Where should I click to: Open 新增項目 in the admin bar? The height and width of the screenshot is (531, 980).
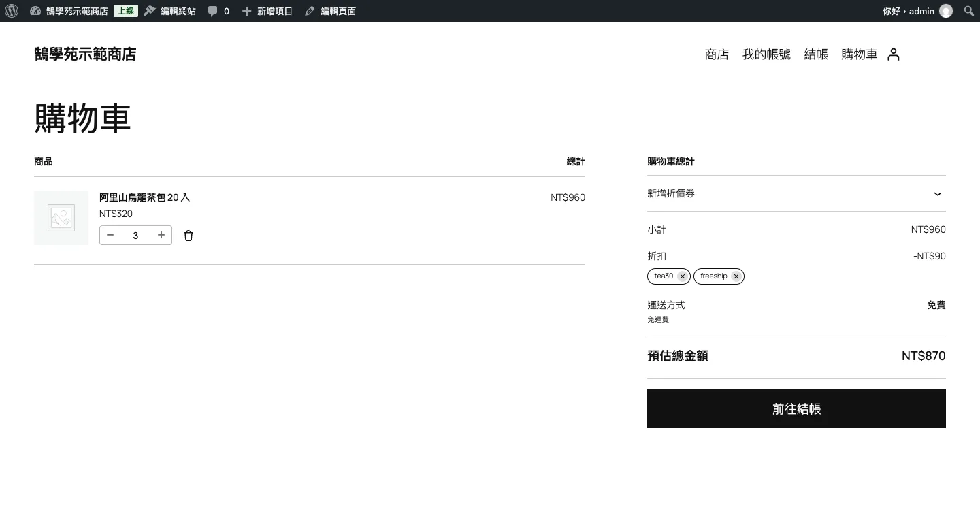(267, 11)
